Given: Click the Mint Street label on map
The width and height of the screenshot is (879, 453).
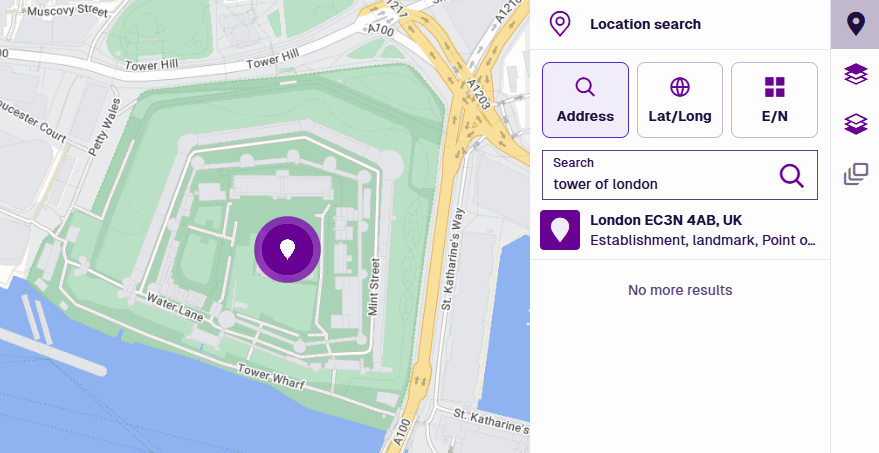Looking at the screenshot, I should point(374,286).
